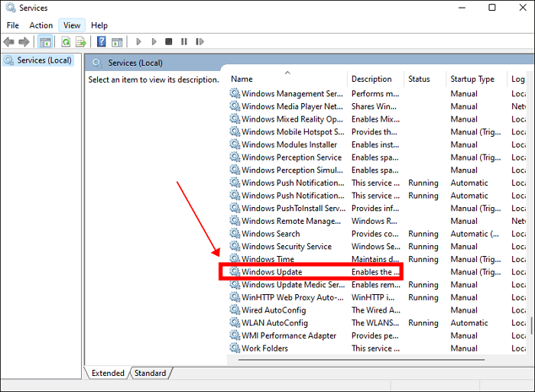Sort by the Description column header
This screenshot has width=535, height=392.
pyautogui.click(x=376, y=79)
